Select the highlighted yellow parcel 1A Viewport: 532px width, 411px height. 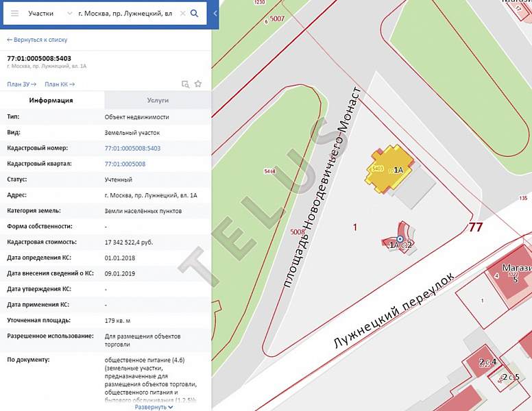pyautogui.click(x=389, y=169)
